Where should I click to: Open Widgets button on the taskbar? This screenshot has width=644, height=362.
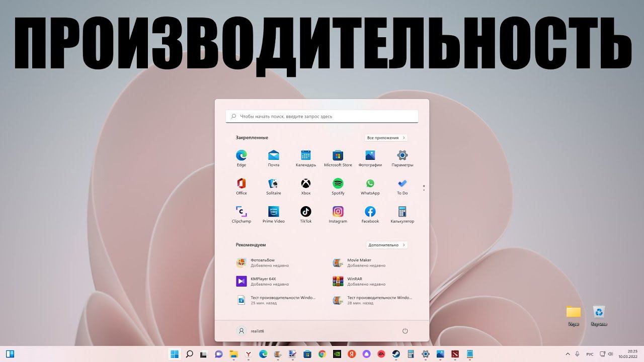click(x=10, y=354)
